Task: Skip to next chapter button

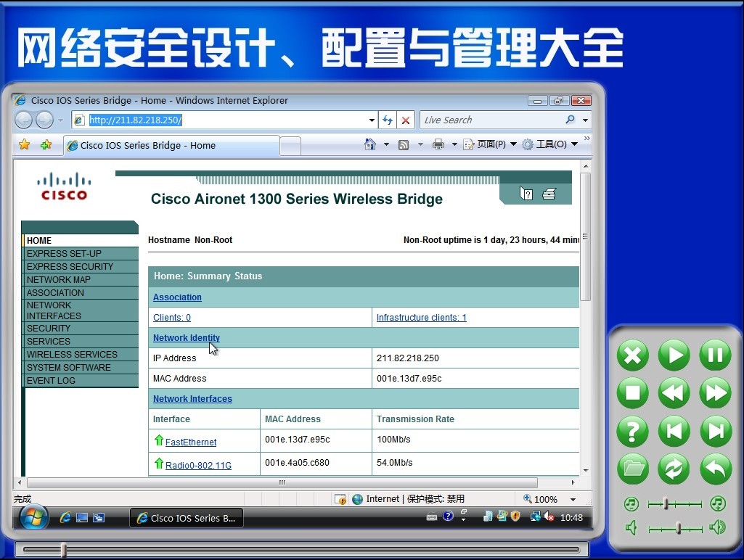Action: click(715, 432)
